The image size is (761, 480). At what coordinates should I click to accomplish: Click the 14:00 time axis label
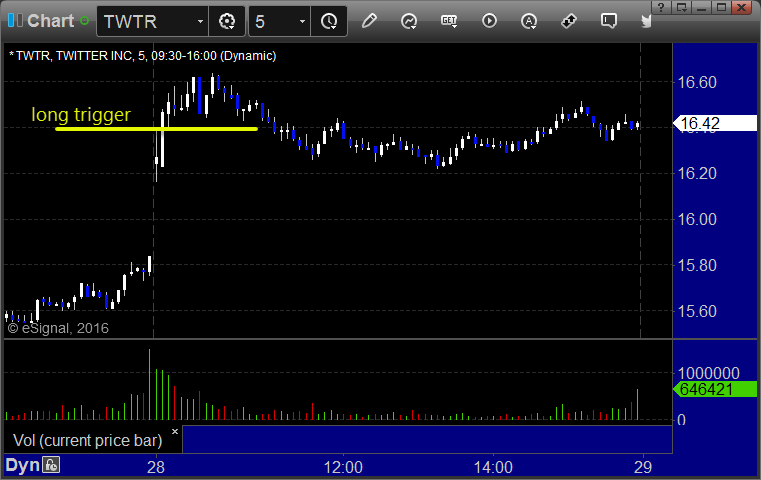click(493, 467)
